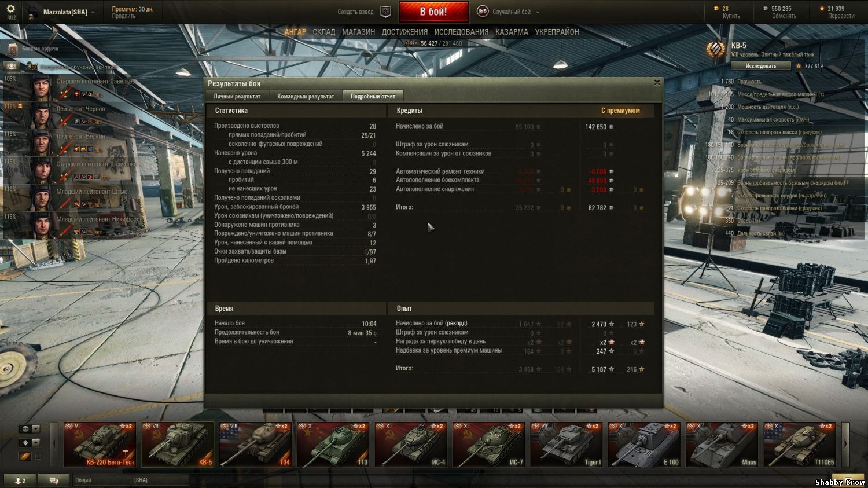
Task: Click the free experience star Перевести
Action: pos(821,9)
